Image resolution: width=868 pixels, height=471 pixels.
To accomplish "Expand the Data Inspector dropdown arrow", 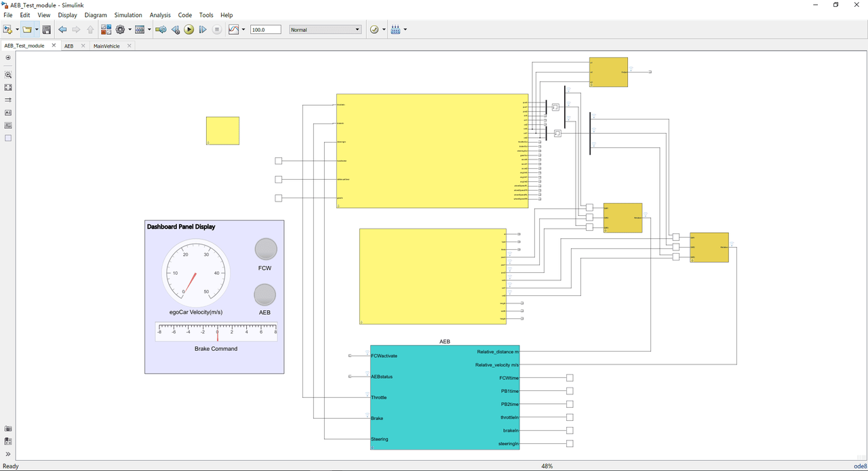I will [243, 30].
